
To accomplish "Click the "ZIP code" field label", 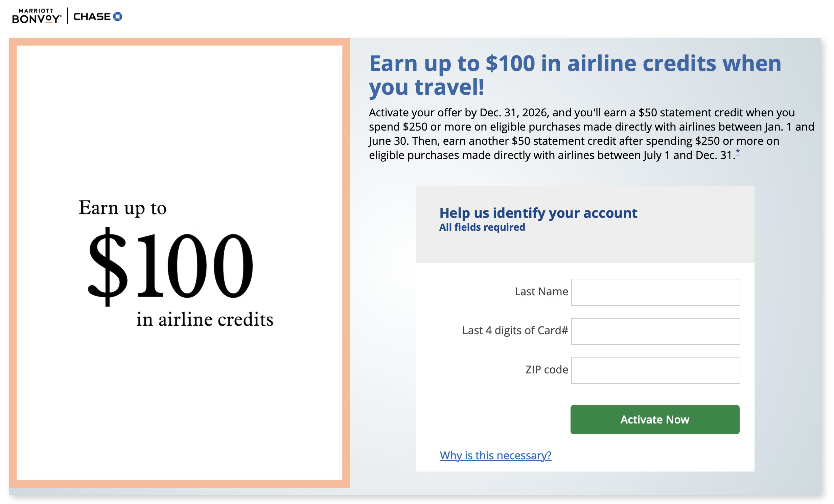I will [546, 370].
